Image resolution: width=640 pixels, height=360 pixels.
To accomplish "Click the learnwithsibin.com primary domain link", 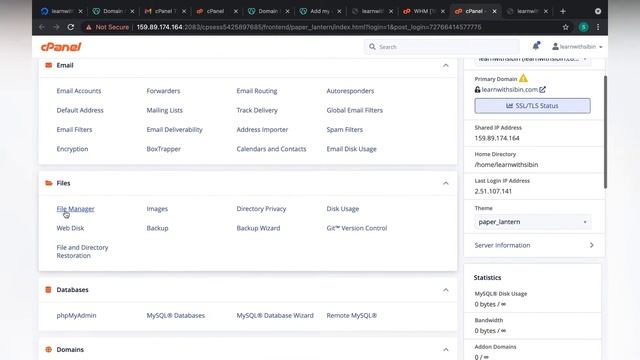I will tap(509, 89).
